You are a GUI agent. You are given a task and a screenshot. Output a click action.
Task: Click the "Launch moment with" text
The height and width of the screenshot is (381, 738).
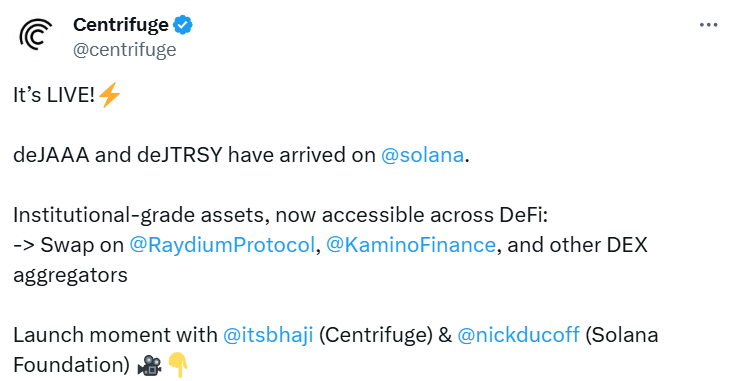[115, 335]
